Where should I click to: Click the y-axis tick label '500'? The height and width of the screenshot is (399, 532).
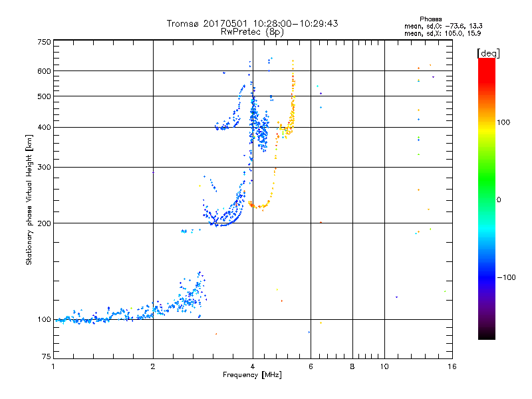(x=44, y=96)
